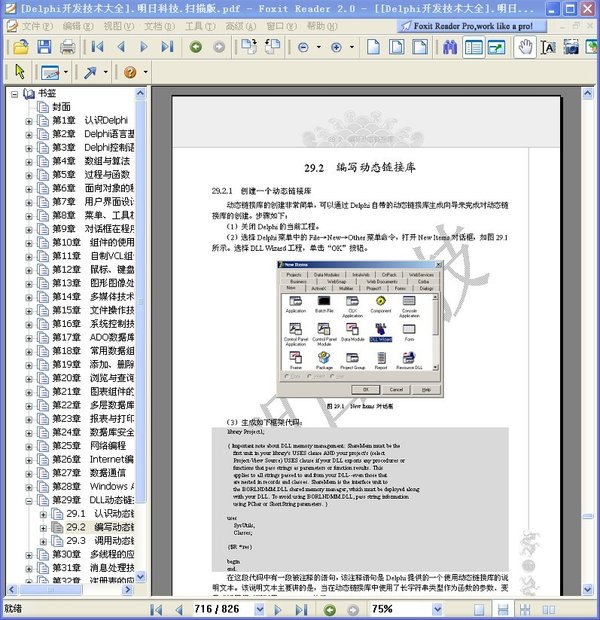Open bookmark 第17章 ADO数据库

tap(93, 337)
